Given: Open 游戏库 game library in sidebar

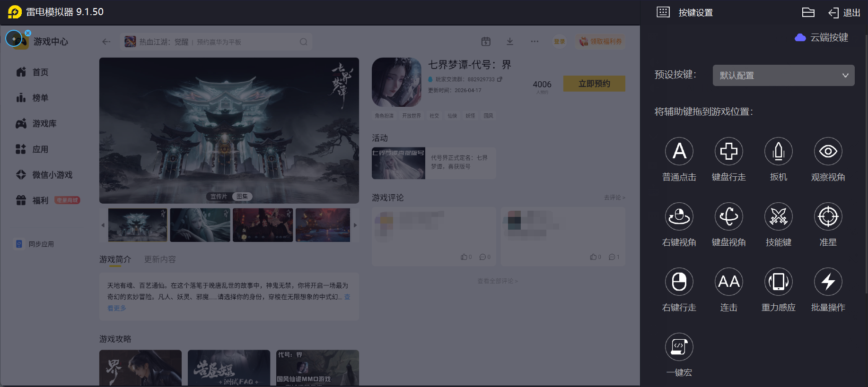Looking at the screenshot, I should click(x=36, y=124).
